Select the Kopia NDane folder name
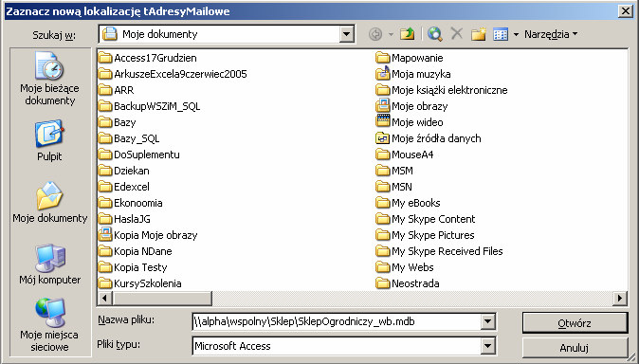Viewport: 639px width, 364px height. (142, 251)
